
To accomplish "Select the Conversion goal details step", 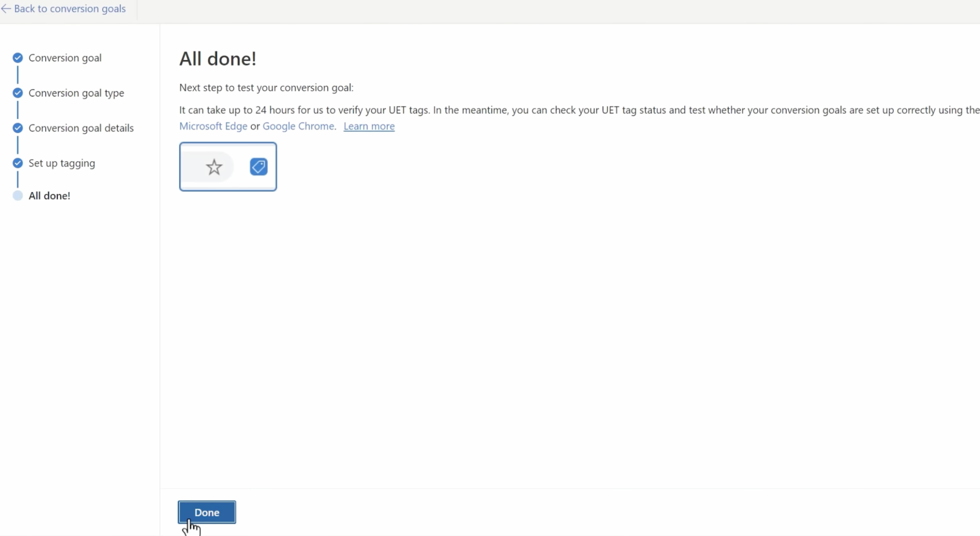I will point(81,128).
